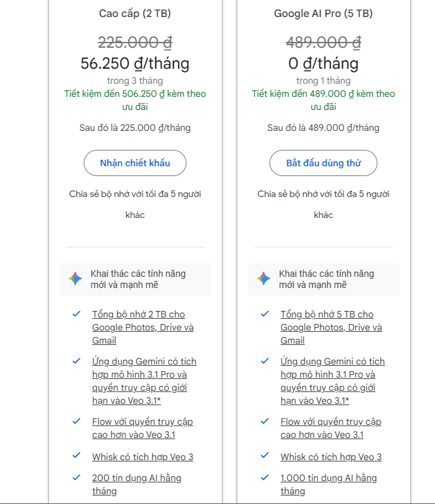Click checkmark beside Tổng bộ nhớ 2 TB
Image resolution: width=435 pixels, height=504 pixels.
coord(77,314)
